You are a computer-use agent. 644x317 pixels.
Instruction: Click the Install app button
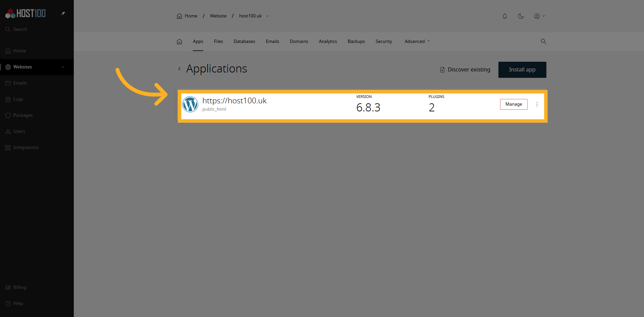pyautogui.click(x=522, y=70)
